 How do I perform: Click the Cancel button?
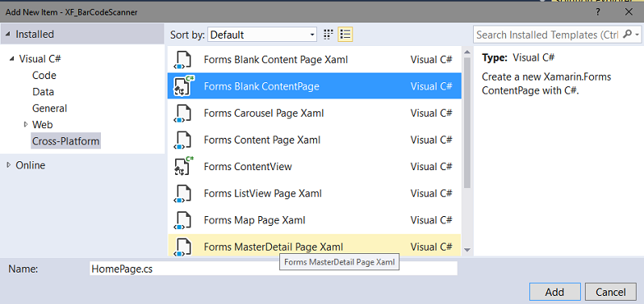coord(611,292)
